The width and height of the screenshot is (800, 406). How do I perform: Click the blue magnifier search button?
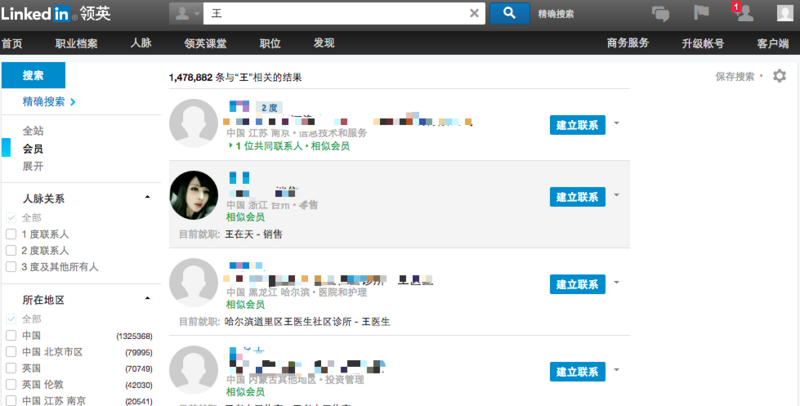[x=509, y=13]
